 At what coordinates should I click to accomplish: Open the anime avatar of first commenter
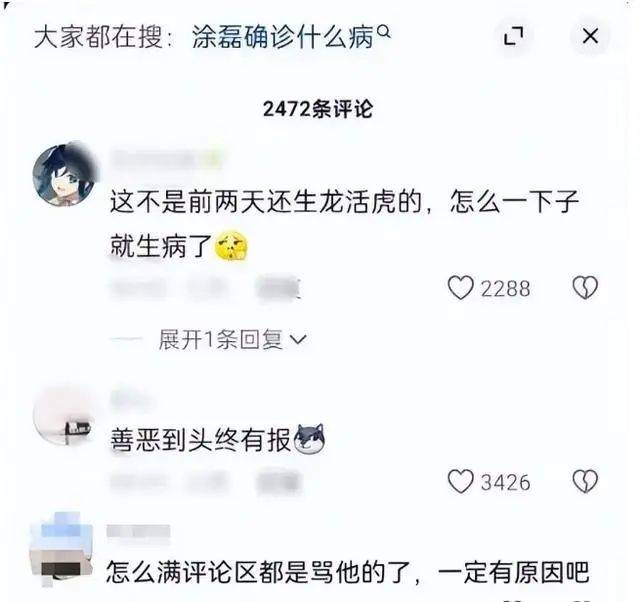coord(64,175)
